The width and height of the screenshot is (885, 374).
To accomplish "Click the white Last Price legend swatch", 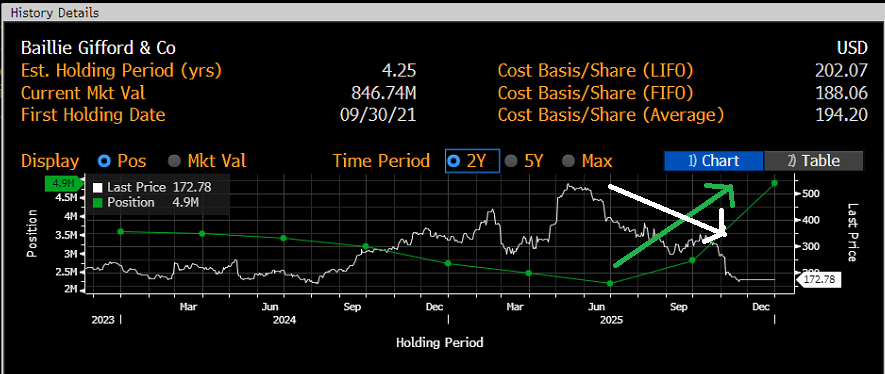I will tap(98, 188).
